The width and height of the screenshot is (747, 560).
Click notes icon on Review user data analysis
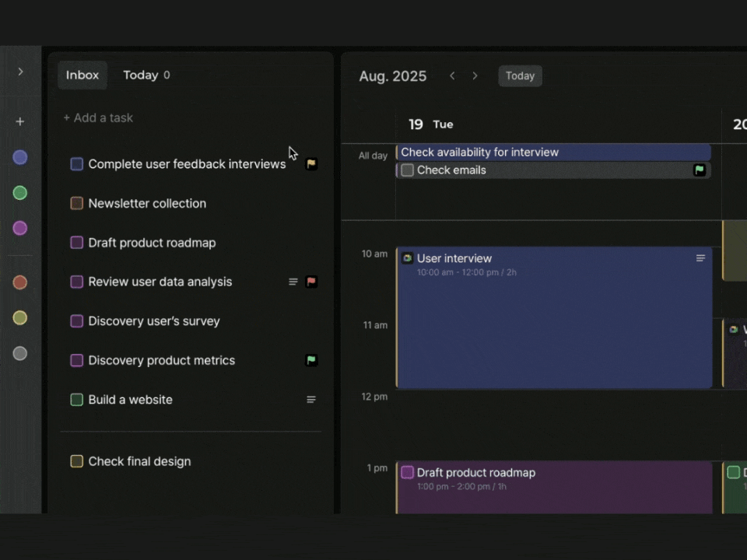(x=293, y=282)
